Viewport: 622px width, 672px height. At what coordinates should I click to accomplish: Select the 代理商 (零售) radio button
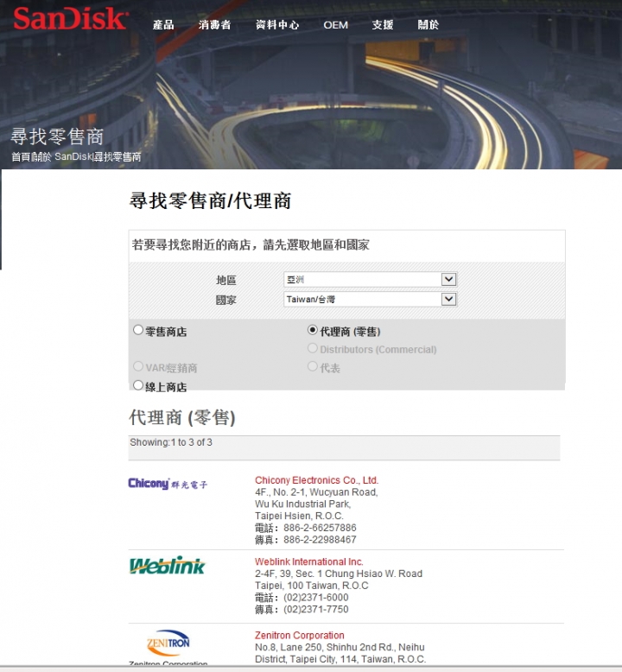313,330
